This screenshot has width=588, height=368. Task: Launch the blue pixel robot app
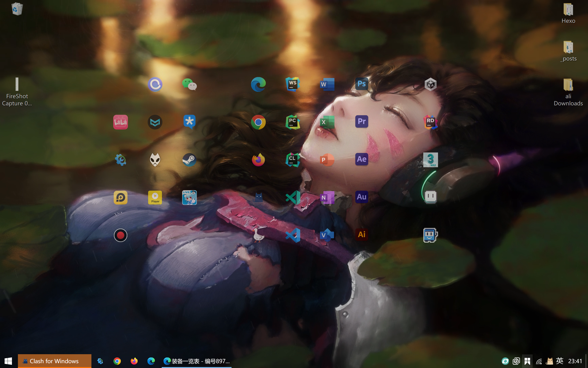point(431,235)
